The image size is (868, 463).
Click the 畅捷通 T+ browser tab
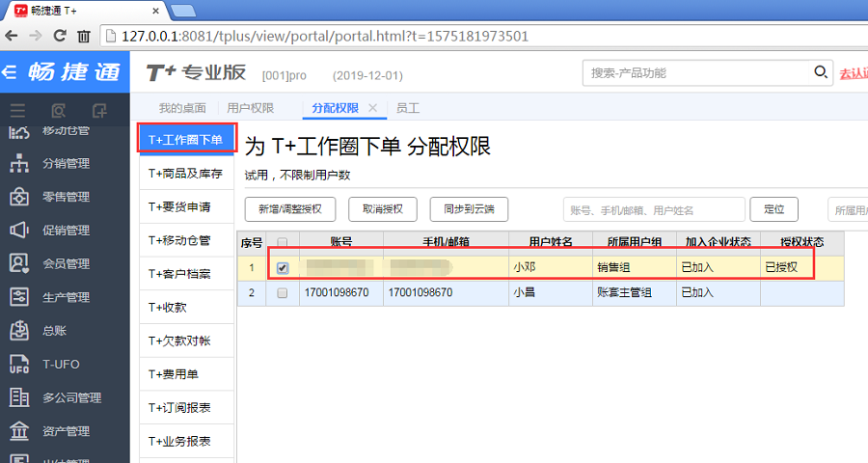tap(83, 11)
